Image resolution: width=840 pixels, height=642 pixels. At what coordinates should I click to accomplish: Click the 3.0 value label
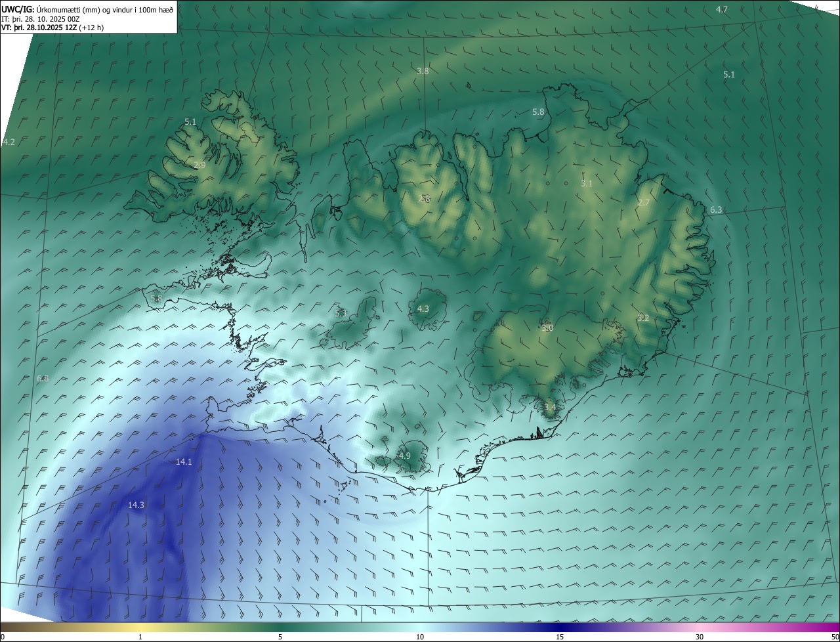pyautogui.click(x=547, y=328)
